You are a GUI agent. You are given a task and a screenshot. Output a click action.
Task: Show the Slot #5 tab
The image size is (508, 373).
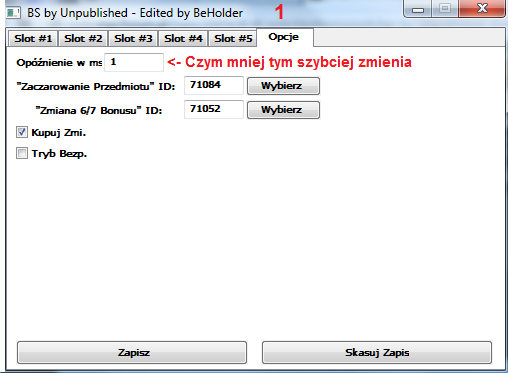point(233,38)
